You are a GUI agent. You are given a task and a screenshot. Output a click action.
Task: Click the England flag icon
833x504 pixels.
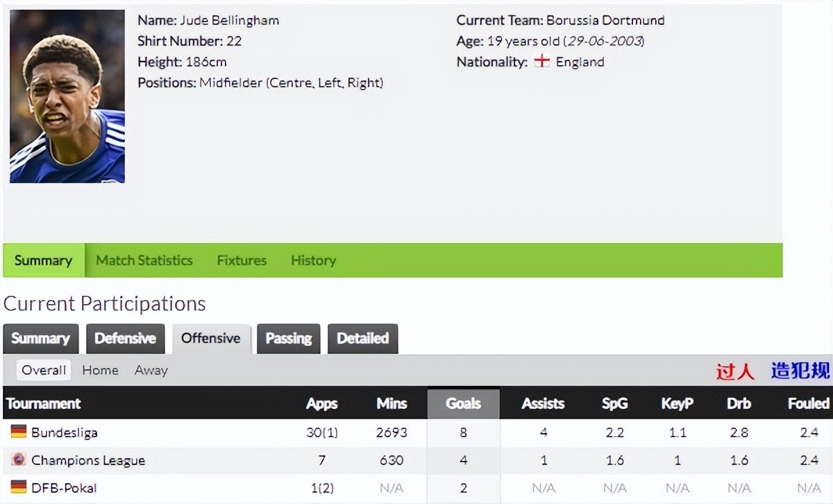[541, 61]
